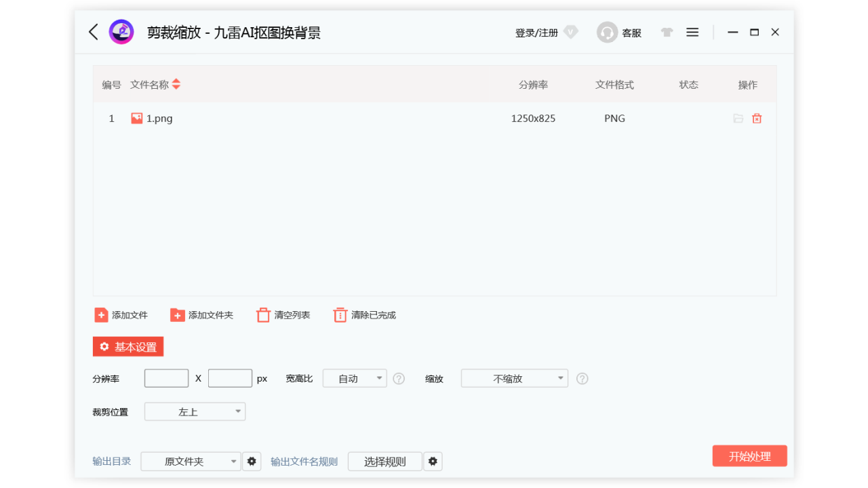Delete 1.png with the trash icon
Screen dimensions: 868x488
(757, 119)
